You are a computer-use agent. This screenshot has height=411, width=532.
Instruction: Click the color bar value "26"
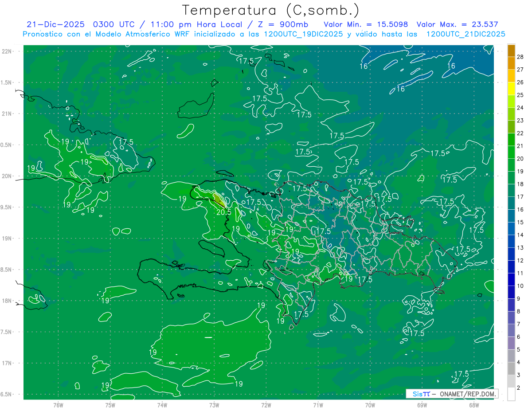[x=520, y=82]
